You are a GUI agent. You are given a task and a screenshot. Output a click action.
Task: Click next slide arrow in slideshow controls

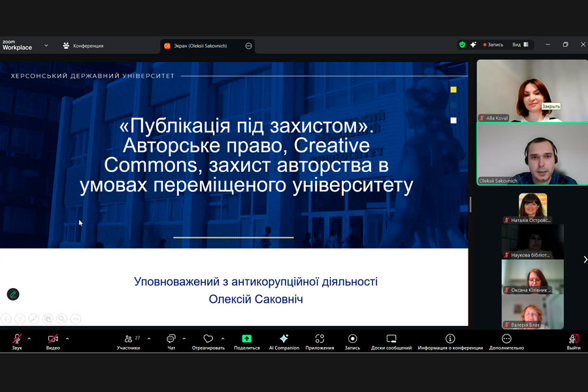point(20,319)
